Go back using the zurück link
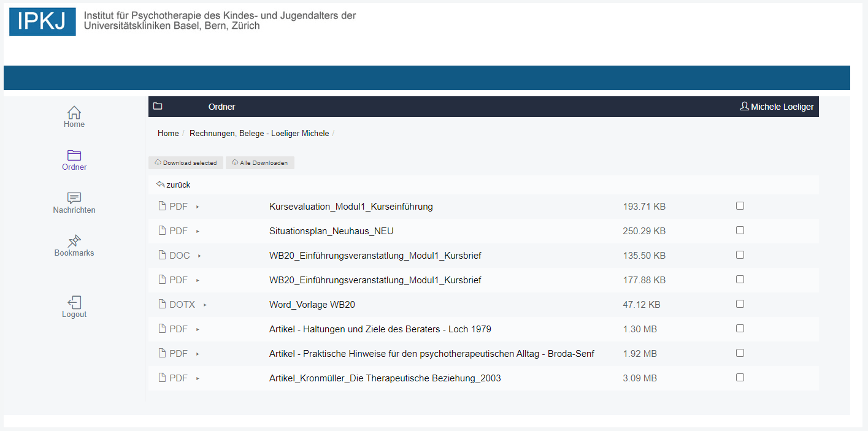 point(174,185)
